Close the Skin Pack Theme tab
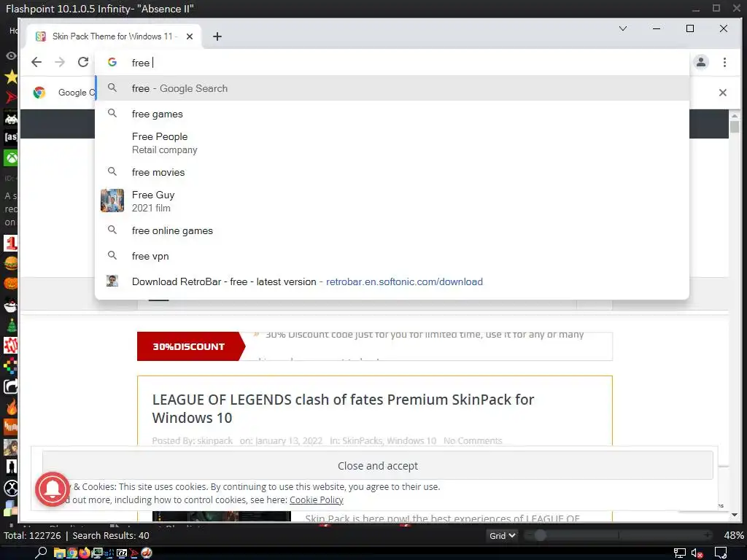 pos(190,36)
